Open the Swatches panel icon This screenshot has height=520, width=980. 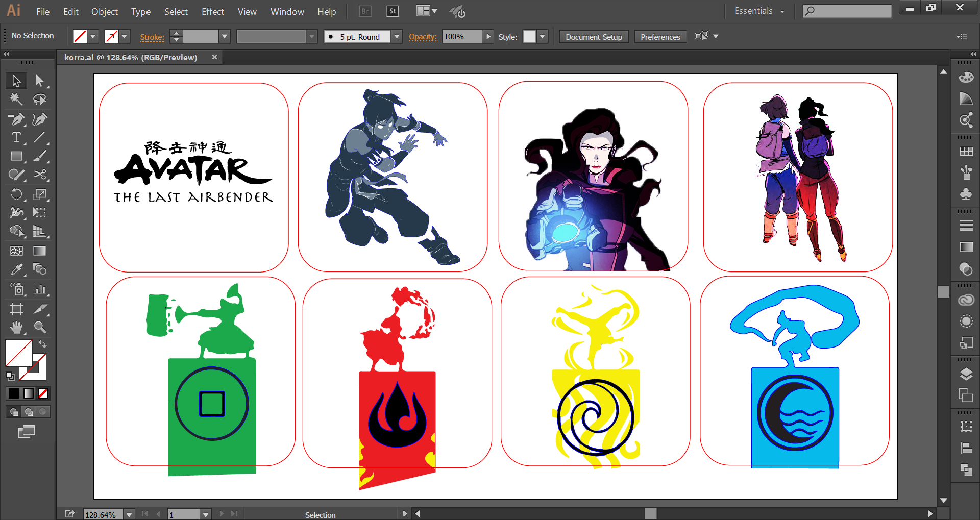click(966, 151)
